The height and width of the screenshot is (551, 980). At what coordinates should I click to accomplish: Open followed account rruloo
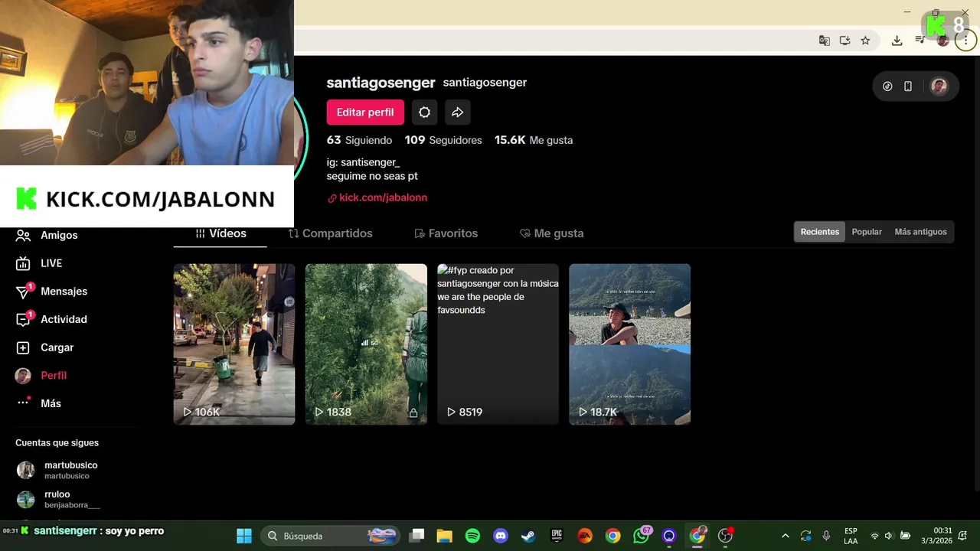pos(58,500)
